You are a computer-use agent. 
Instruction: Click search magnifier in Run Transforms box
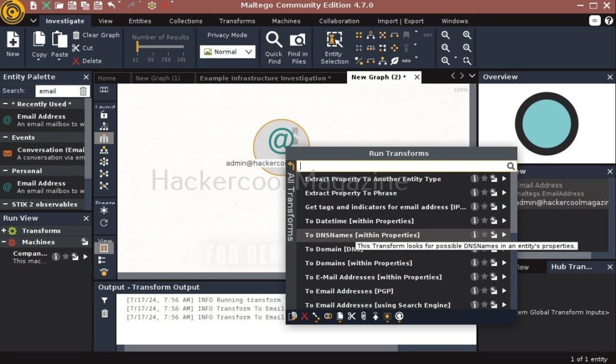coord(510,166)
